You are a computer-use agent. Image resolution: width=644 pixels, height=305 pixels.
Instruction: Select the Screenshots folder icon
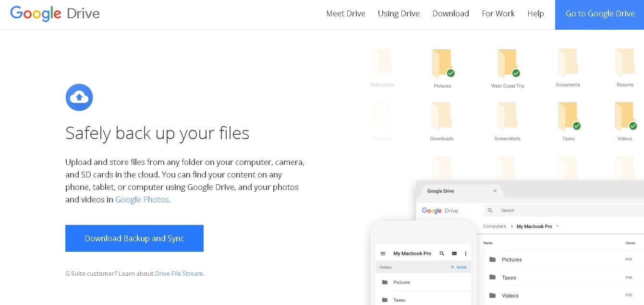tap(507, 117)
